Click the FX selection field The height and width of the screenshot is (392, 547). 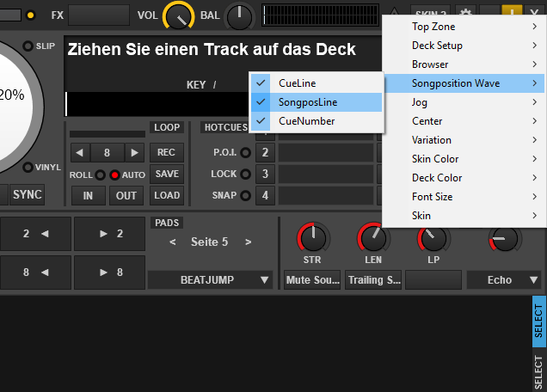99,15
